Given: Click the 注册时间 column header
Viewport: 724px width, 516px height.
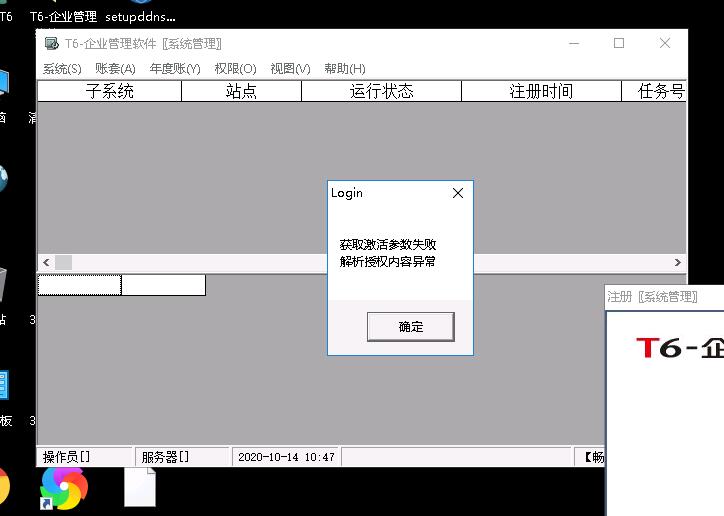Looking at the screenshot, I should tap(541, 91).
